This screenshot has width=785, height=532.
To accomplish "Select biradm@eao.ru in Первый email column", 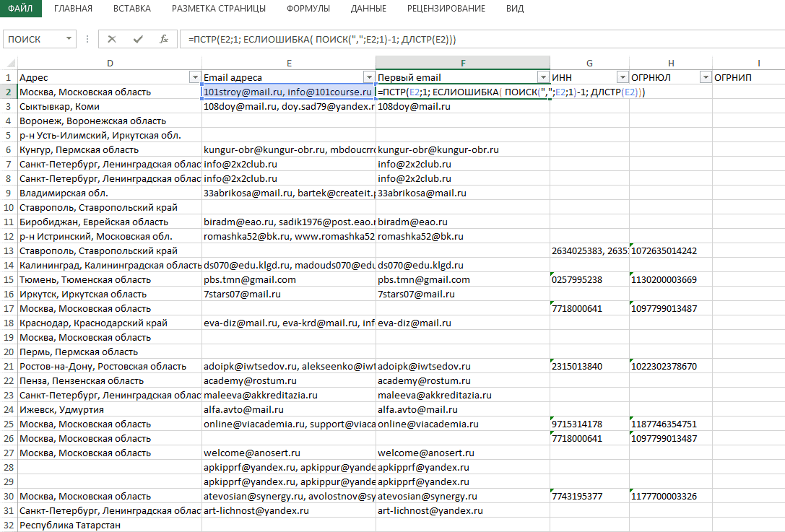I will pyautogui.click(x=463, y=222).
